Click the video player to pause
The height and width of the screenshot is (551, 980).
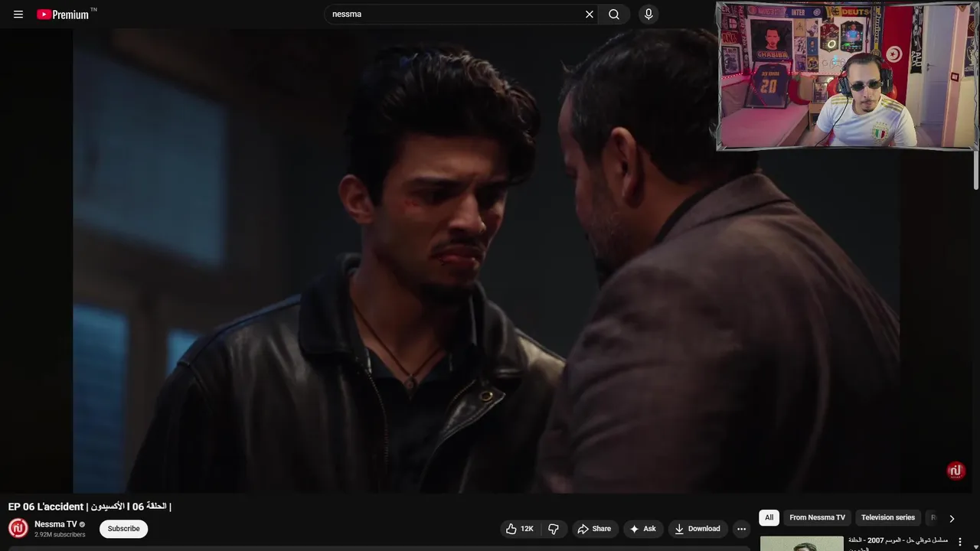(485, 260)
